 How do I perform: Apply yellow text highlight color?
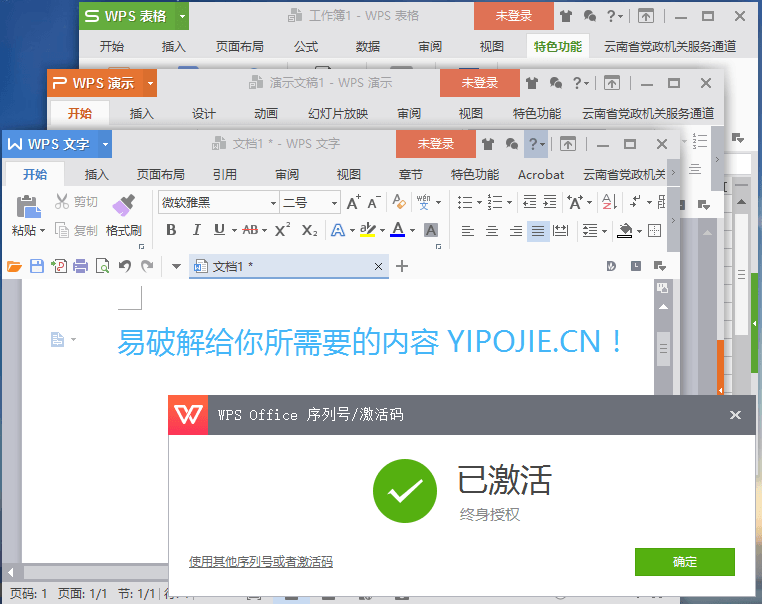point(368,230)
